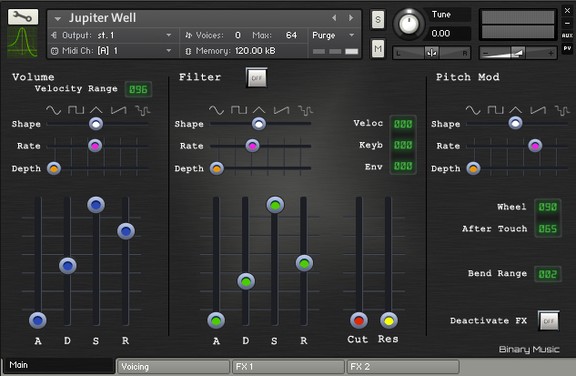Open the wrench instrument edit icon
The image size is (576, 376).
pyautogui.click(x=23, y=17)
